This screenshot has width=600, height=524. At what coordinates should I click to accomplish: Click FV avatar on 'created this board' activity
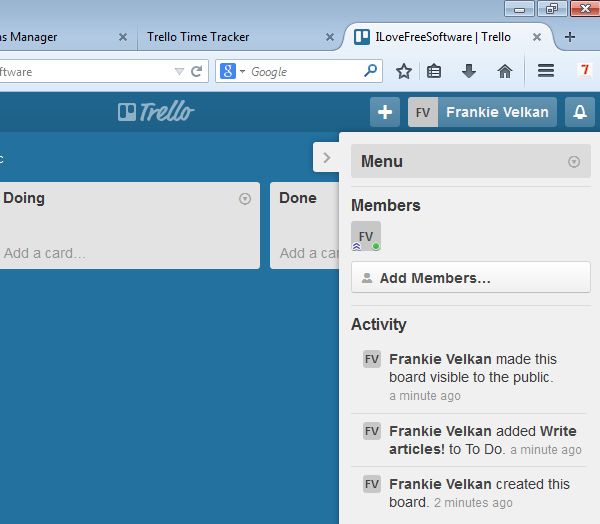click(372, 484)
